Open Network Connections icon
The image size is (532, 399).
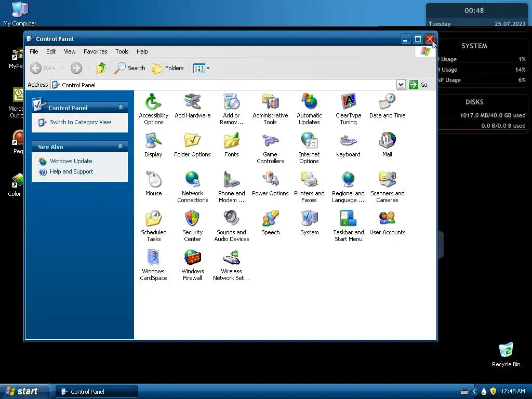[x=192, y=179]
